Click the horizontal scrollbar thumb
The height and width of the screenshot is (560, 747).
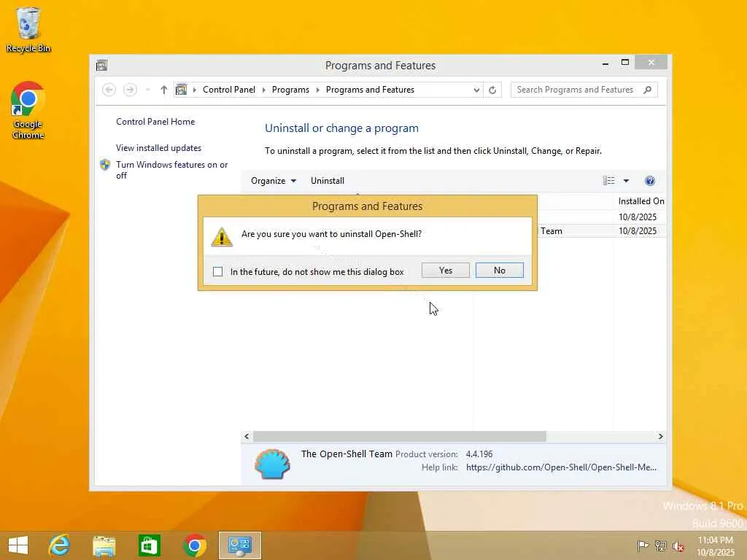[x=400, y=436]
